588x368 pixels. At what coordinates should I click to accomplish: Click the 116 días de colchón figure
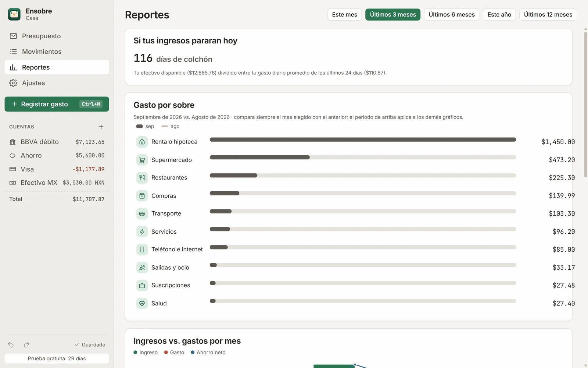(173, 59)
